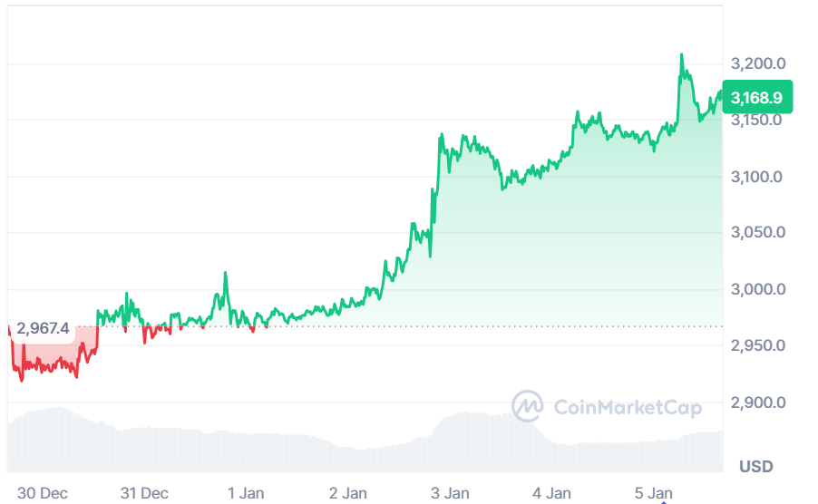
Task: Click the 3,200.0 price axis label
Action: coord(757,64)
